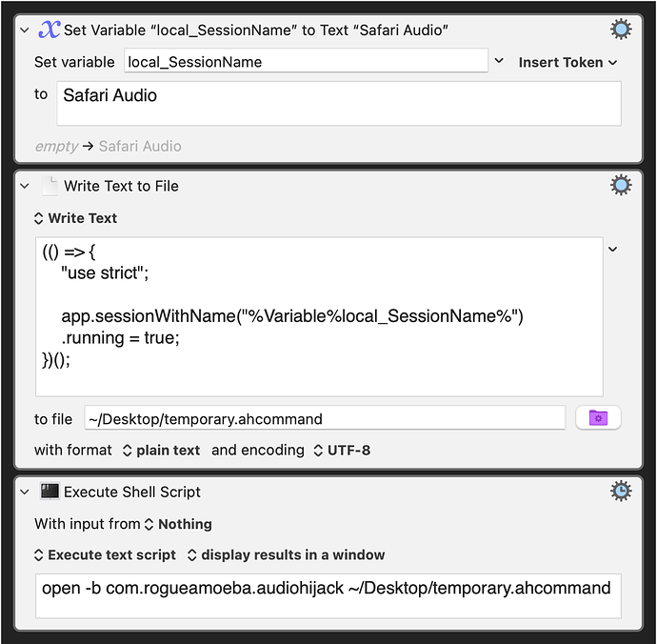Click the shell script open command field
This screenshot has height=644, width=657.
point(328,595)
